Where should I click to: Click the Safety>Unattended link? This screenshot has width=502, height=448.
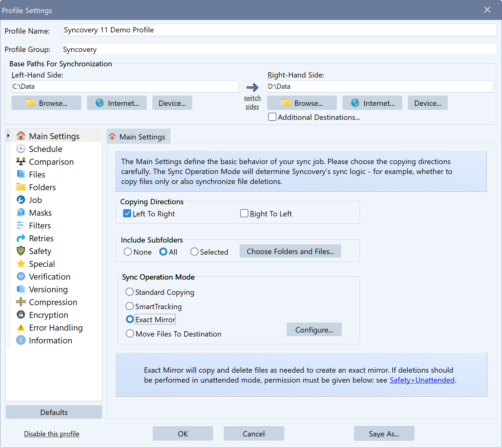point(422,380)
